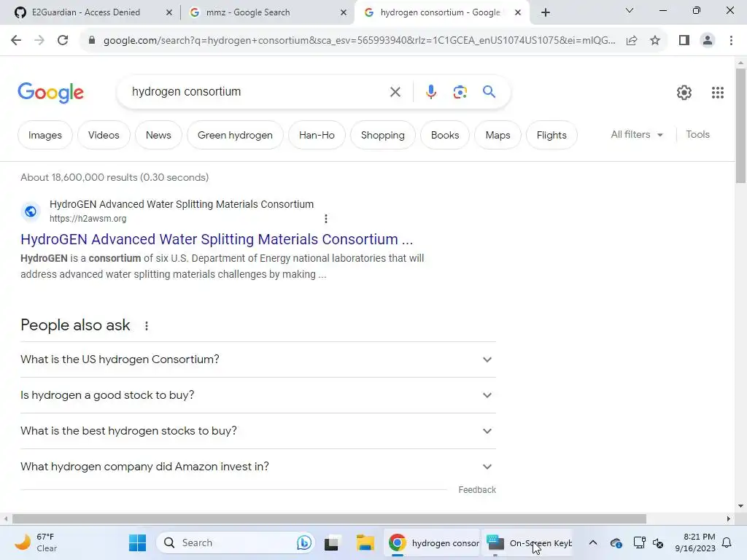This screenshot has height=560, width=747.
Task: Open the network icon in system tray
Action: pyautogui.click(x=639, y=542)
